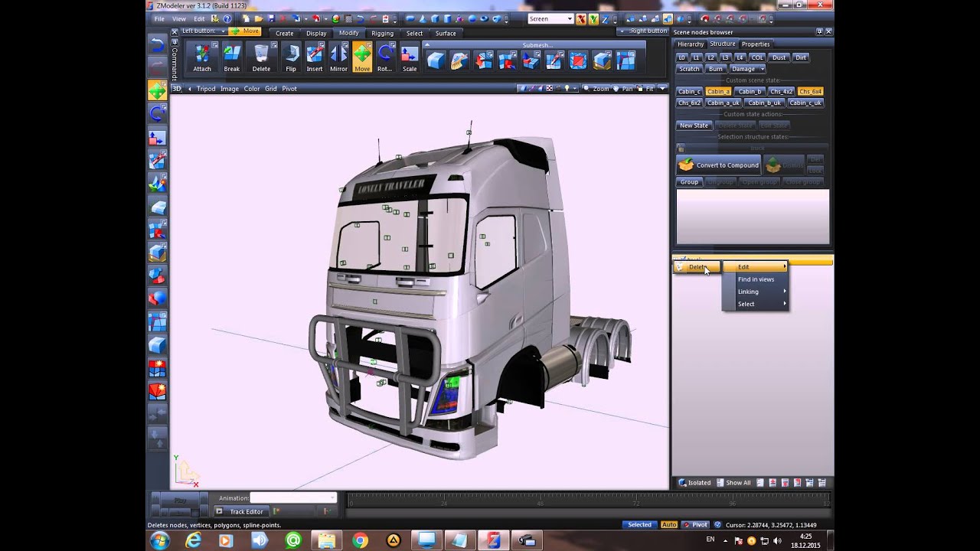980x551 pixels.
Task: Click the sphere primitive icon in the toolbar
Action: [472, 18]
